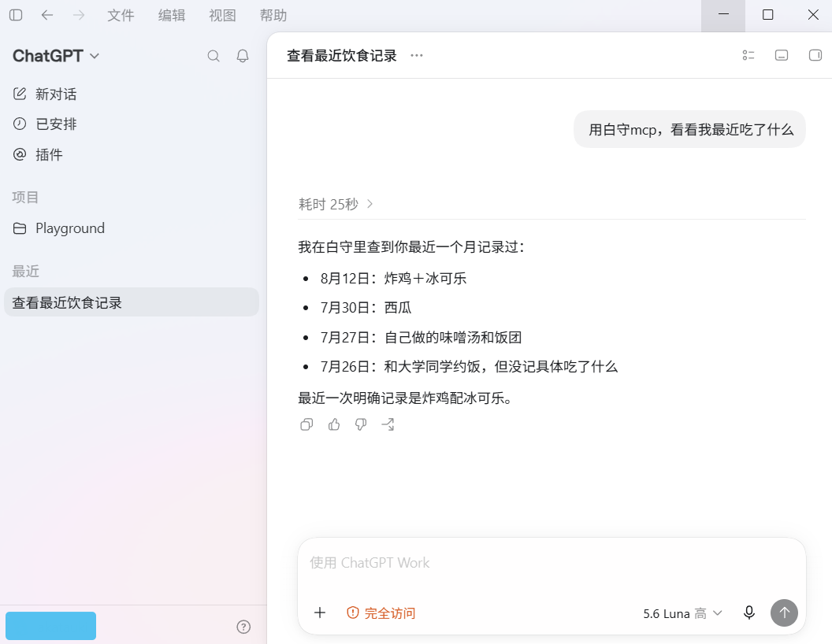Screen dimensions: 832x644
Task: Click 我在白守里查到 intro sentence
Action: tap(411, 247)
